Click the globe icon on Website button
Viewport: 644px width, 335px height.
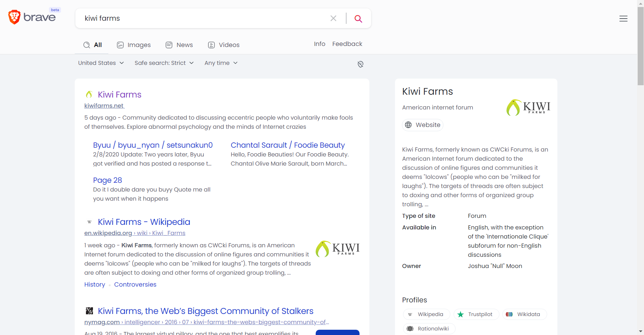click(408, 125)
